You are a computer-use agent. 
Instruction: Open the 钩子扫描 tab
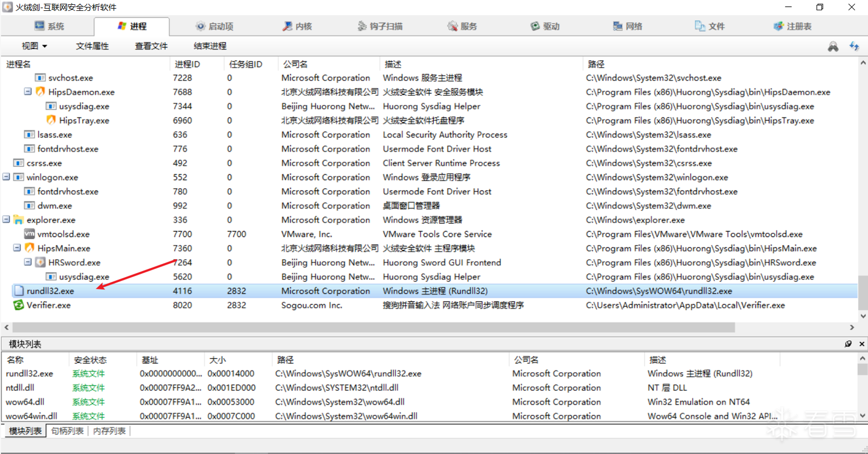[x=380, y=26]
